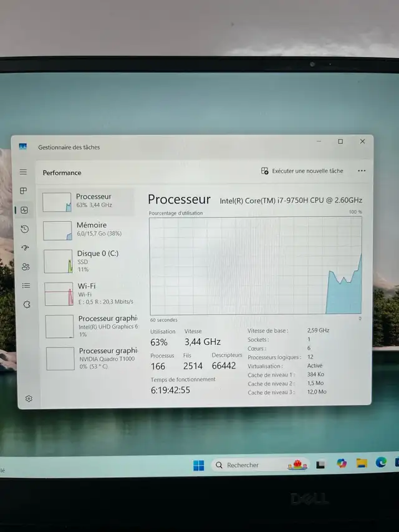This screenshot has width=399, height=532.
Task: Maximize the Gestionnaire des tâches window
Action: (x=340, y=141)
